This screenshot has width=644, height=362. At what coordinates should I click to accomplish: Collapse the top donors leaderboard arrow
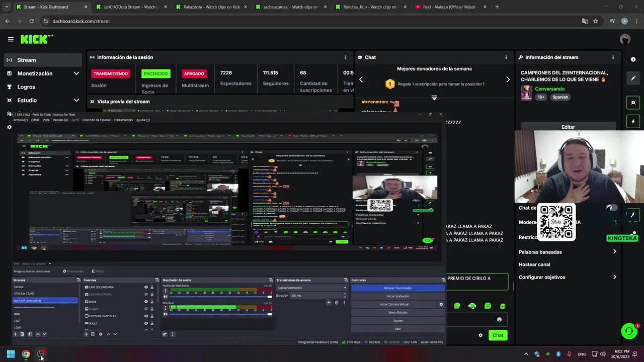click(434, 98)
